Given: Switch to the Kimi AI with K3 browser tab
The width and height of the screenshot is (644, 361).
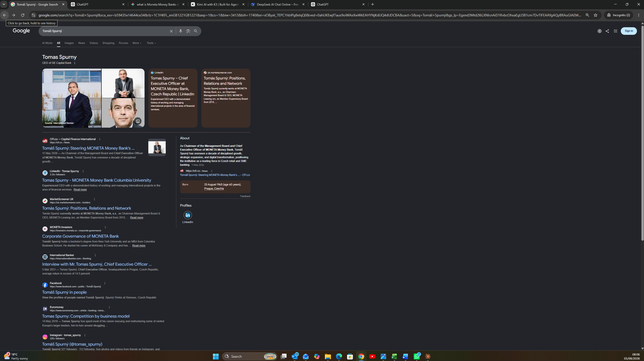Looking at the screenshot, I should point(218,5).
